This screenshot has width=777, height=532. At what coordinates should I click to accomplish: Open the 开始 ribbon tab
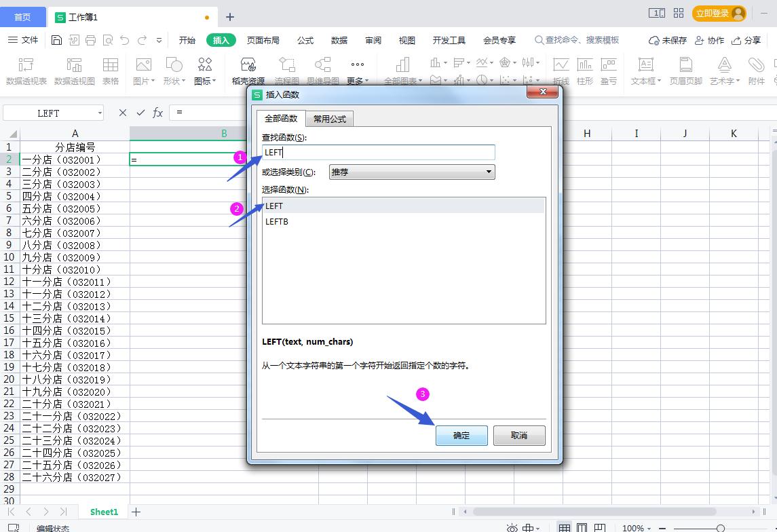pyautogui.click(x=187, y=40)
